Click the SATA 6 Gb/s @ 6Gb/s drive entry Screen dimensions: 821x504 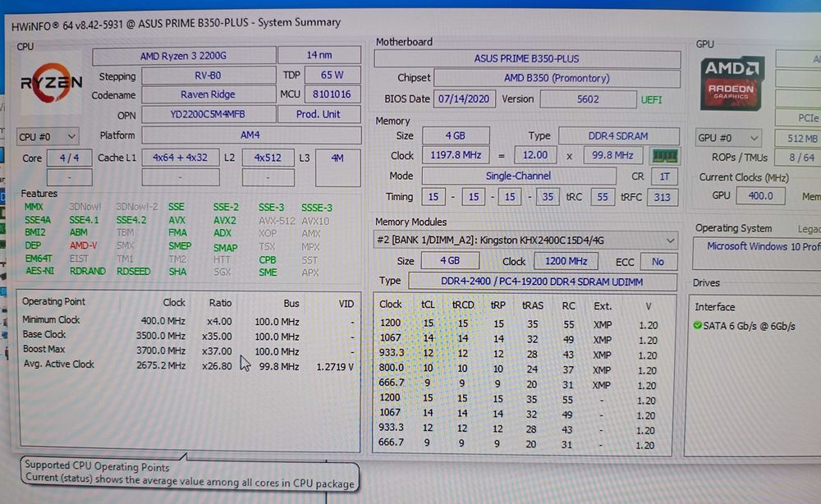744,326
